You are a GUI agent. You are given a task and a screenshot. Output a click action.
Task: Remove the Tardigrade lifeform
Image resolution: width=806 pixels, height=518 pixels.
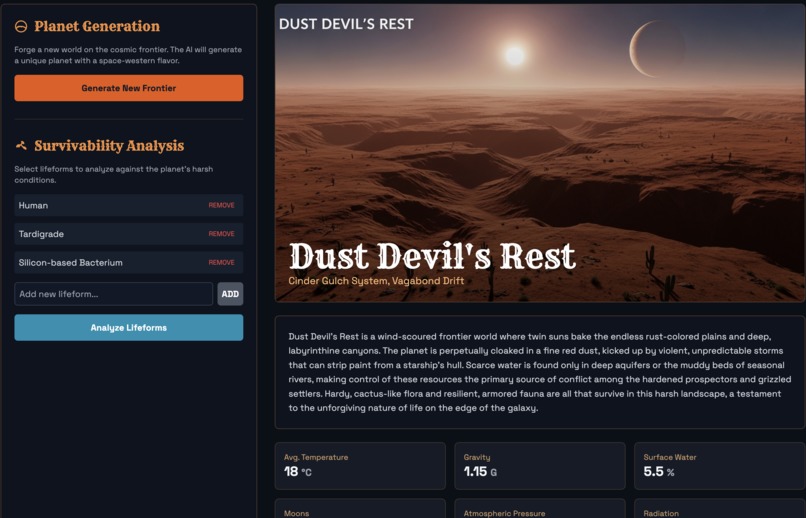(222, 234)
